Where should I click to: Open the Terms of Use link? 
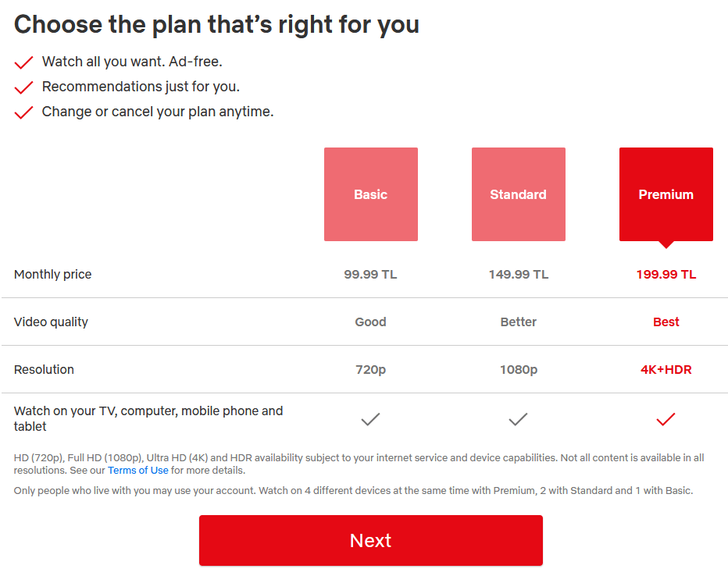tap(137, 470)
